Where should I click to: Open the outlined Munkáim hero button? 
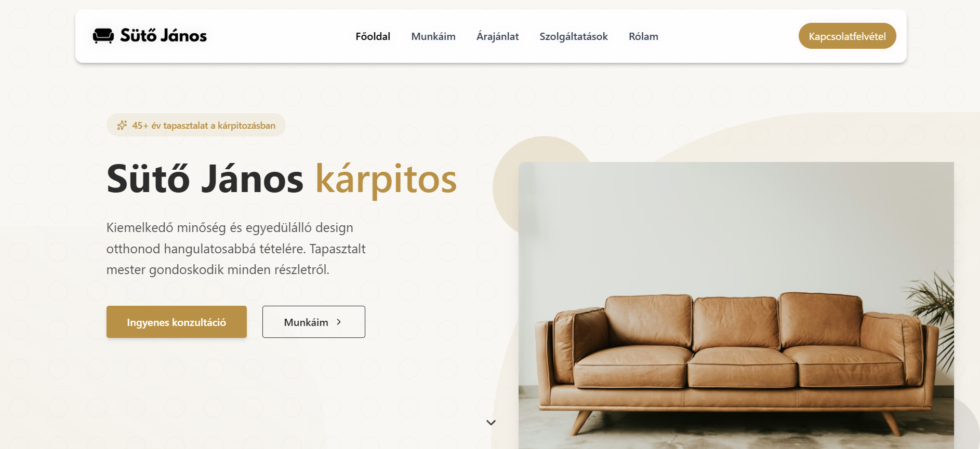click(314, 322)
